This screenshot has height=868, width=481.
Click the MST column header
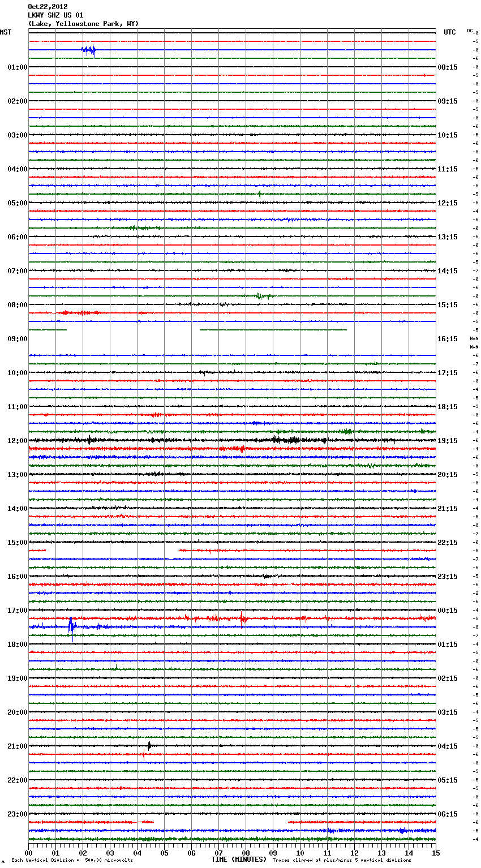(6, 32)
